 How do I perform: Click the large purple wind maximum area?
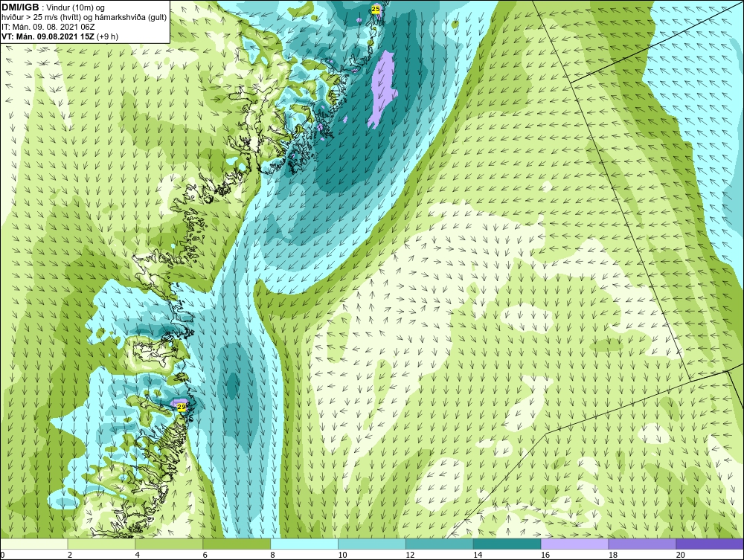[382, 89]
